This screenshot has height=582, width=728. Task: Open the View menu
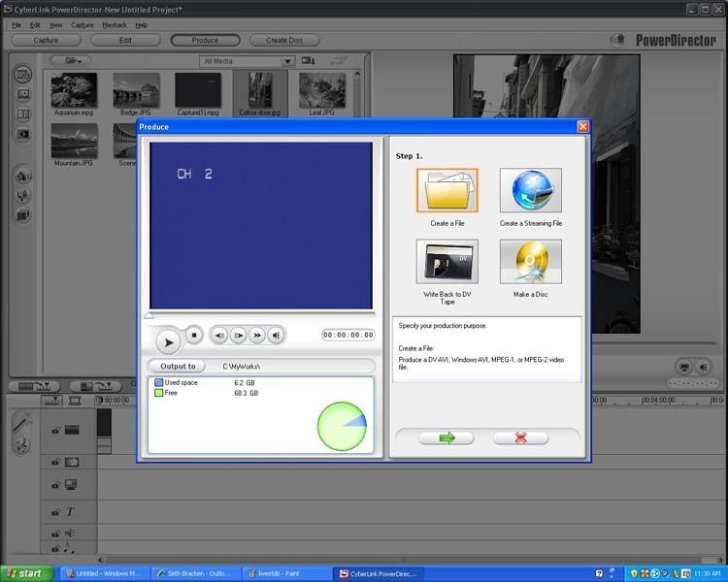point(55,25)
